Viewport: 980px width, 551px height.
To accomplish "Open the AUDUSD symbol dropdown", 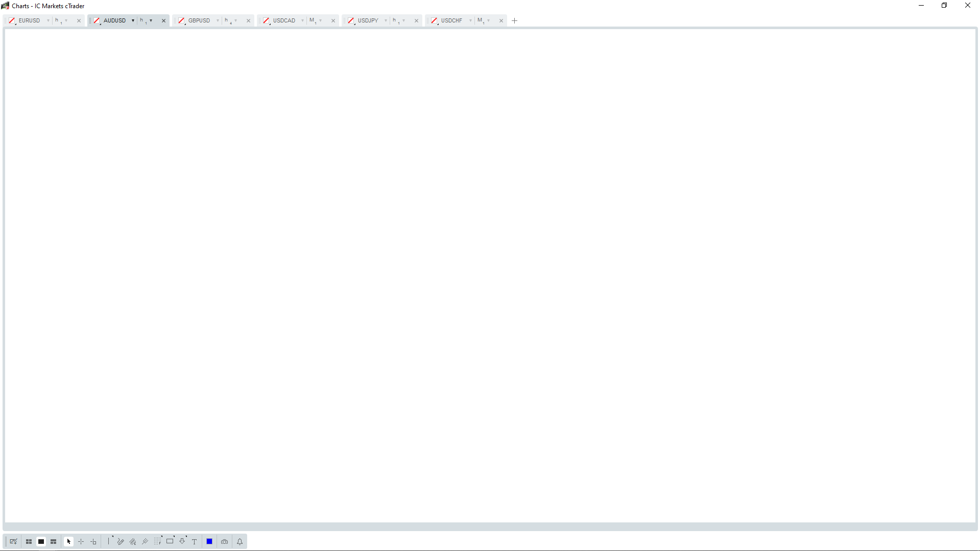I will coord(133,21).
